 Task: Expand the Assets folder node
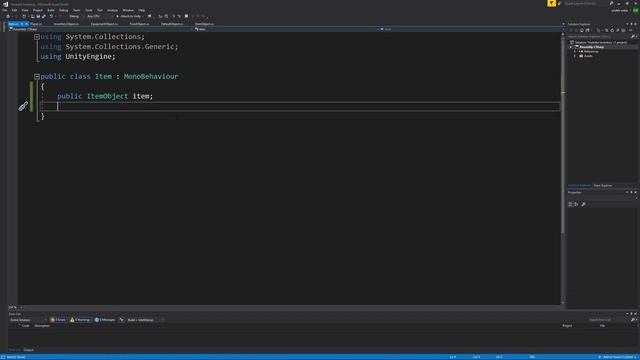pos(575,56)
